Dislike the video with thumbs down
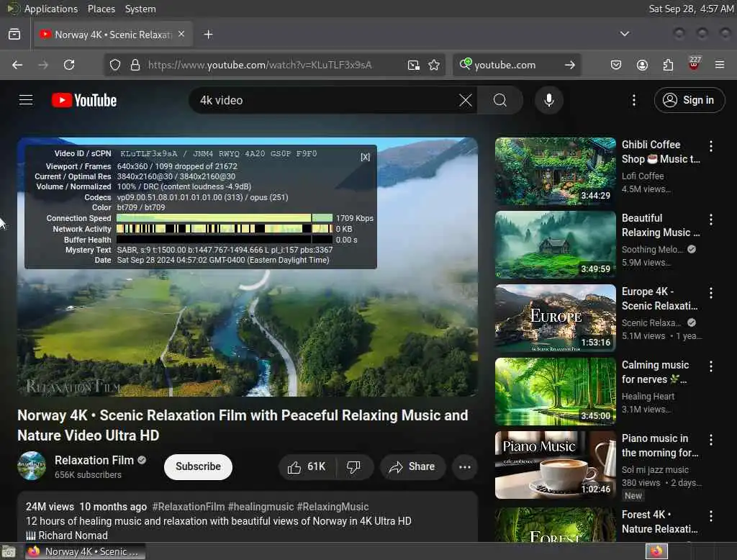This screenshot has width=737, height=560. (x=354, y=467)
